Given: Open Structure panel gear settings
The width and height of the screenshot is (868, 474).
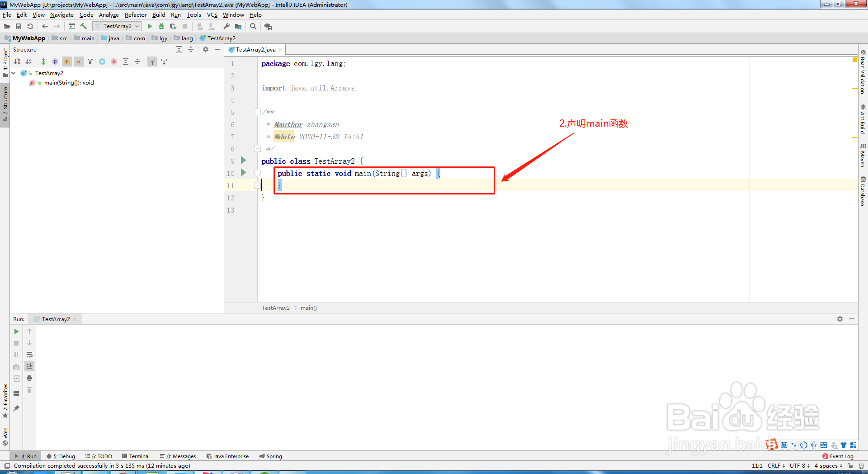Looking at the screenshot, I should pos(206,49).
